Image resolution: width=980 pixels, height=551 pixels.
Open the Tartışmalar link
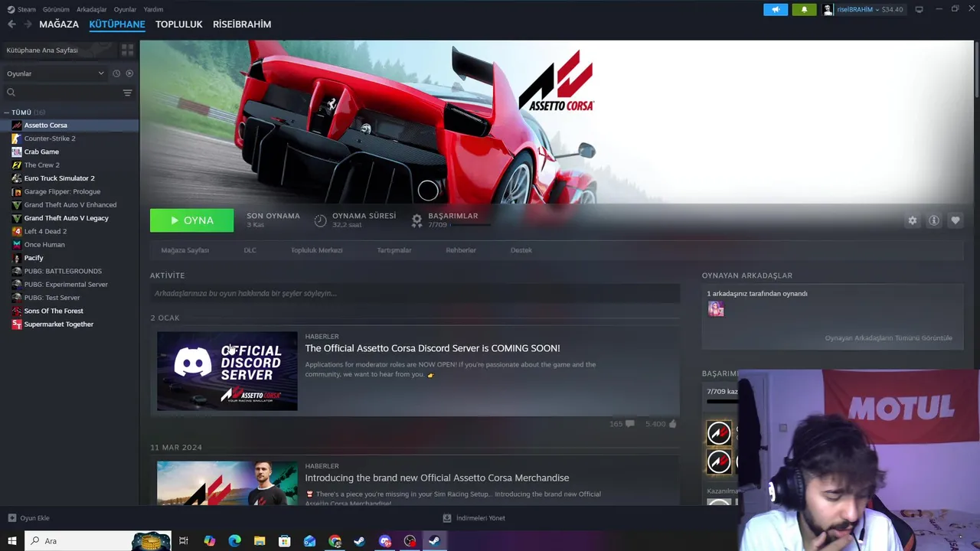click(394, 250)
